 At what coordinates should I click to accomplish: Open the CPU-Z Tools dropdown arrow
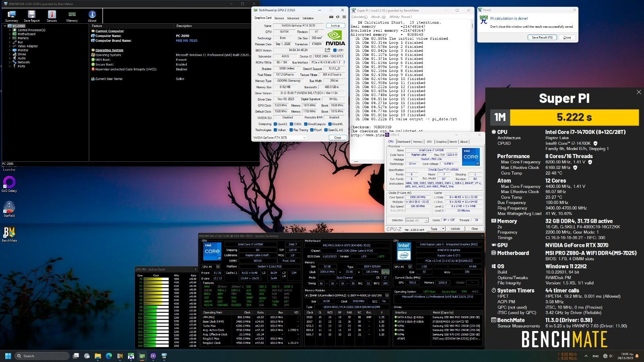pos(443,228)
